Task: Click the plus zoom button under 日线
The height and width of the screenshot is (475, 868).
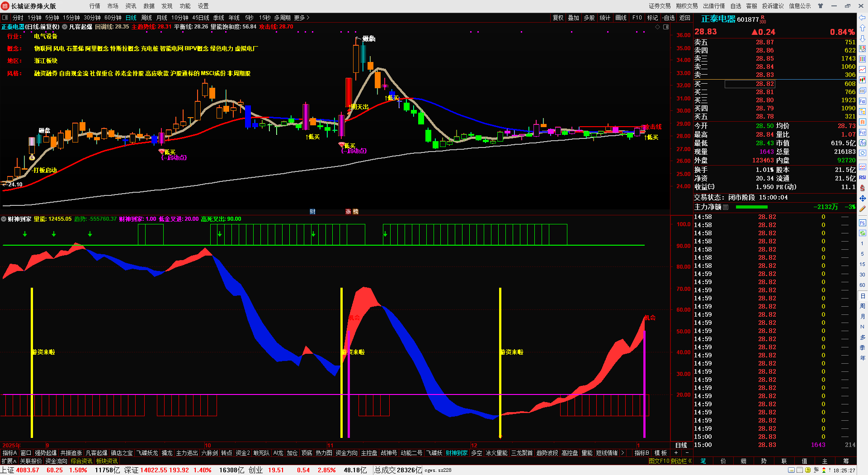Action: click(x=676, y=453)
